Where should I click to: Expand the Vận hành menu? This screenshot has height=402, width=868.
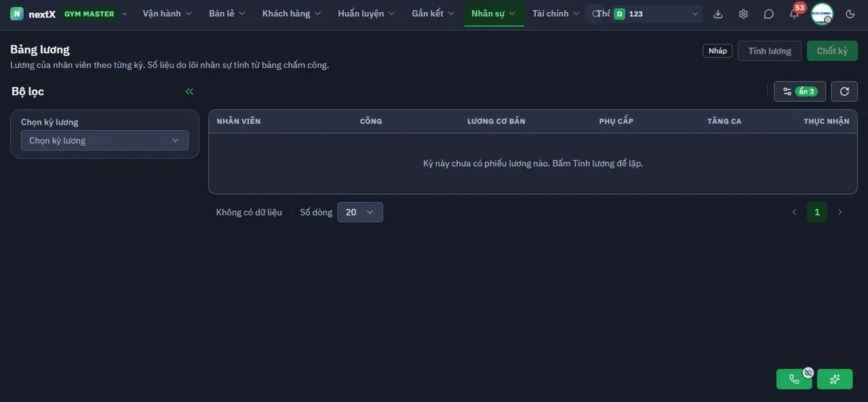(x=167, y=14)
